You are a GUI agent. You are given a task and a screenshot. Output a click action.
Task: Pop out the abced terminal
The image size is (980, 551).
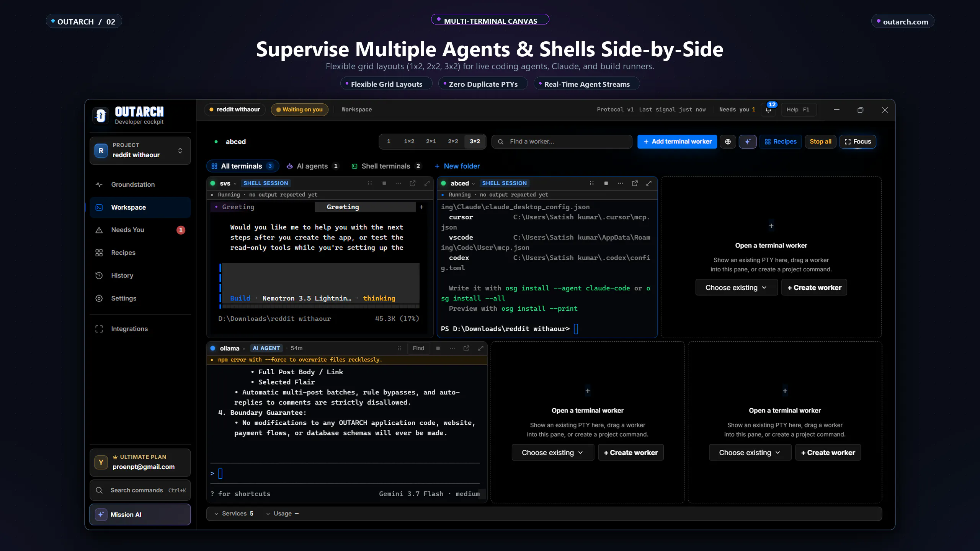pyautogui.click(x=635, y=183)
